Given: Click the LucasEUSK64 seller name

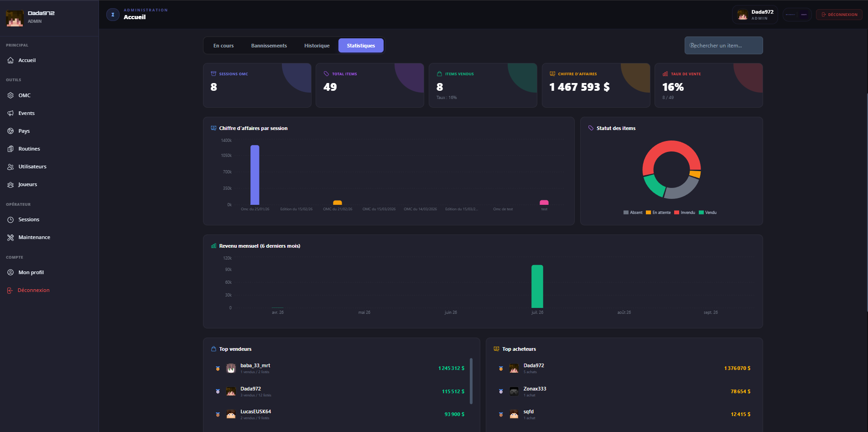Looking at the screenshot, I should pos(255,411).
